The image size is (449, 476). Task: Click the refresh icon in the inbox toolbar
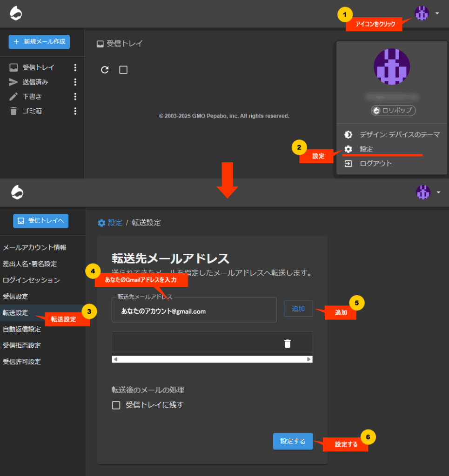pyautogui.click(x=105, y=70)
